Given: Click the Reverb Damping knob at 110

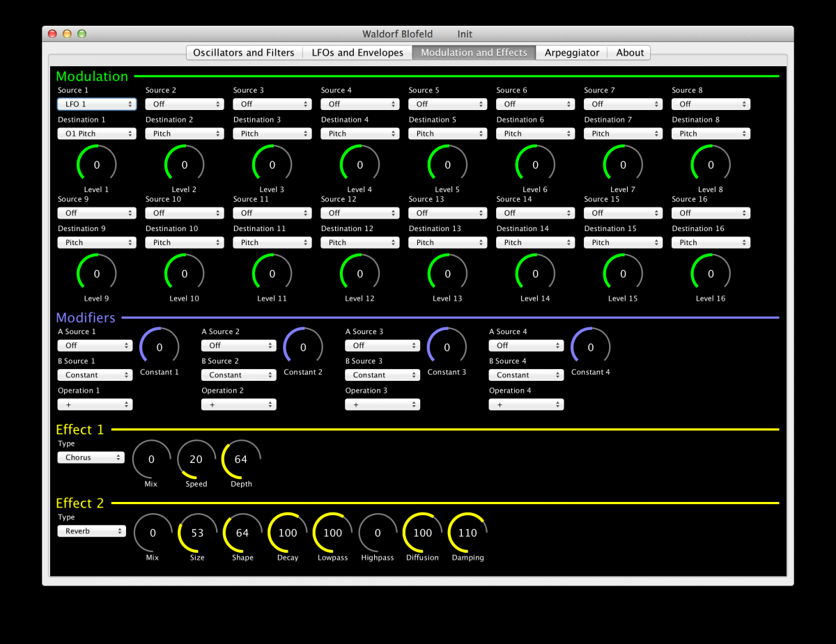Looking at the screenshot, I should pyautogui.click(x=467, y=533).
